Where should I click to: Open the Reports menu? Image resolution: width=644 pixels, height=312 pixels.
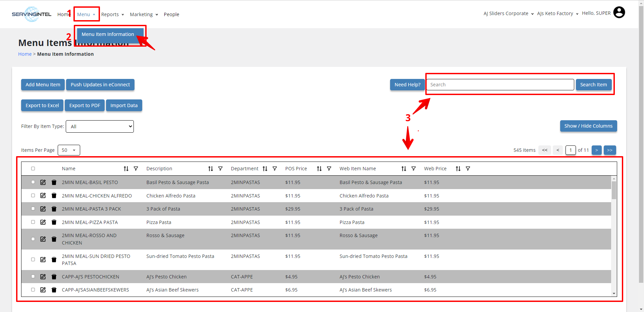pyautogui.click(x=112, y=14)
